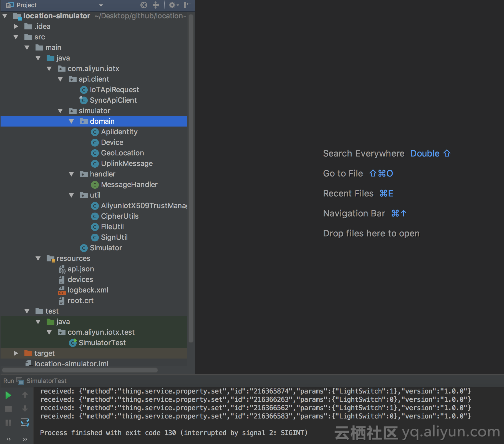Screen dimensions: 504x444
Task: Click the test java source folder icon
Action: [51, 322]
